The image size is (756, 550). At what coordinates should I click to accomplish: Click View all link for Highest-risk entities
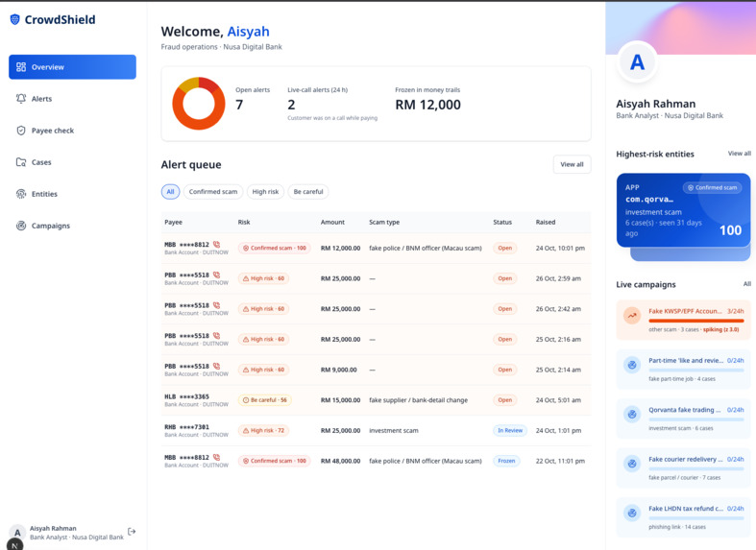pyautogui.click(x=739, y=154)
